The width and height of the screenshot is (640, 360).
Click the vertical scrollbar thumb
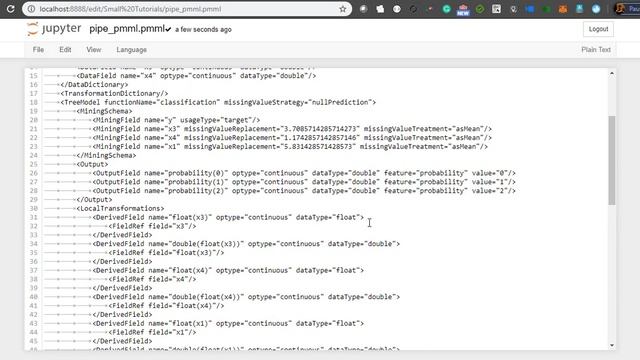[611, 160]
